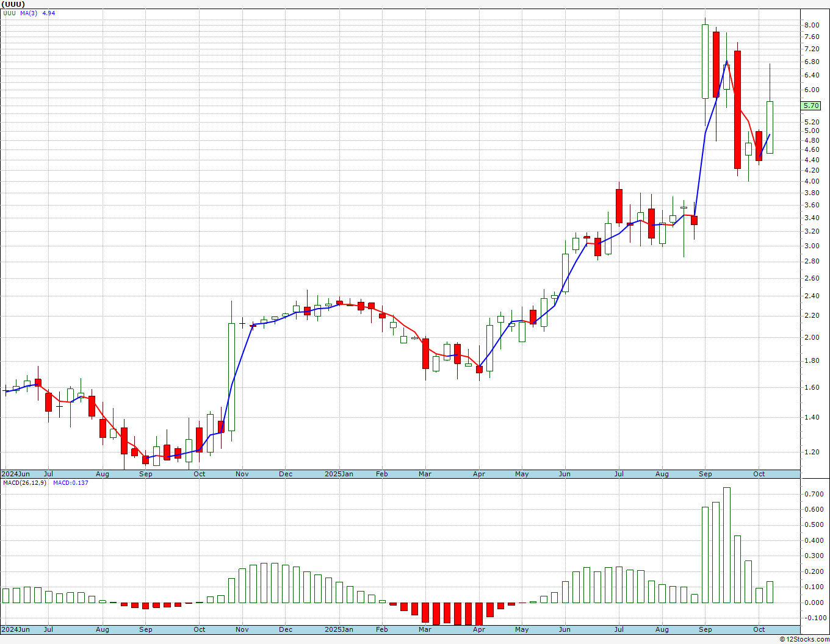
Task: Click the Jul 2025 label on MACD timeline
Action: pos(619,629)
